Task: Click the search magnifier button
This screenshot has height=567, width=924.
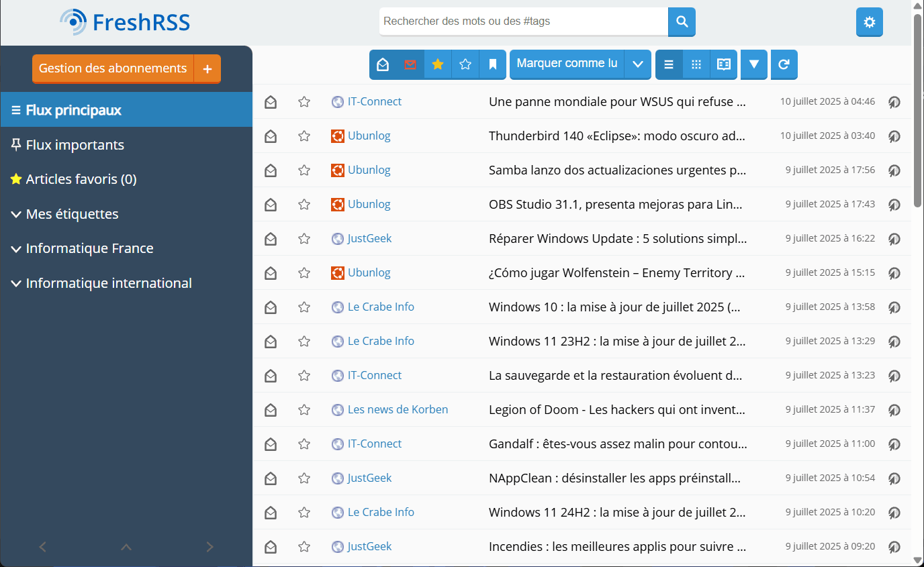Action: coord(682,22)
